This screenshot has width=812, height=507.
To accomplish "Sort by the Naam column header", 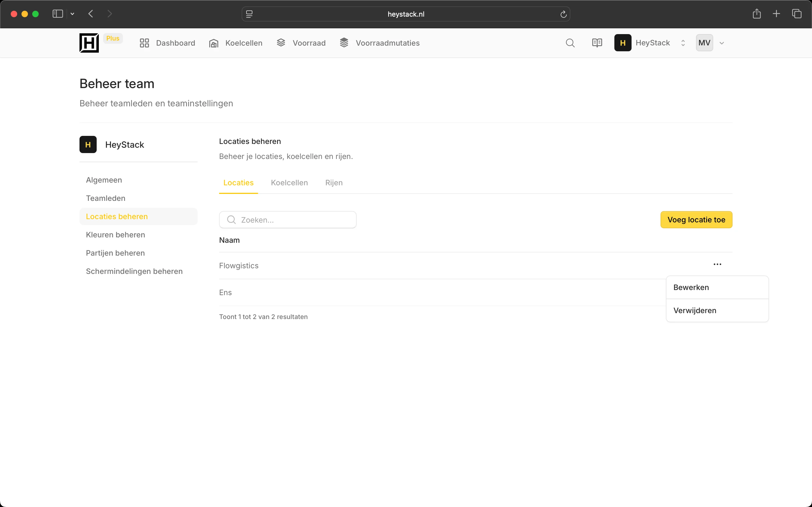I will (x=229, y=240).
